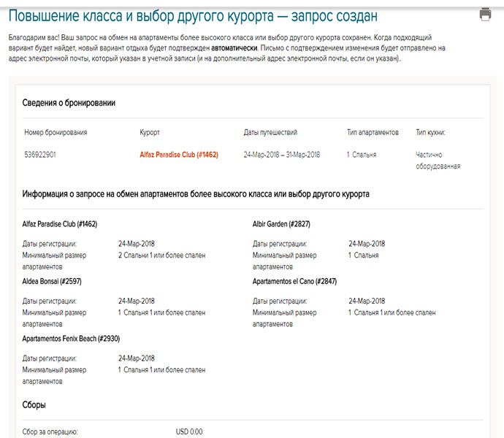Click the kitchen value "Частично оборудованная"
The image size is (504, 438).
(438, 161)
